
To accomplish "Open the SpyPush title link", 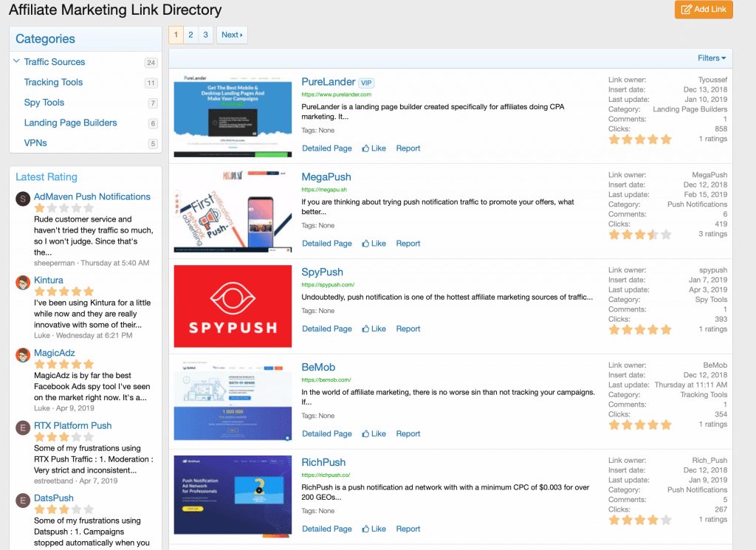I will 322,272.
